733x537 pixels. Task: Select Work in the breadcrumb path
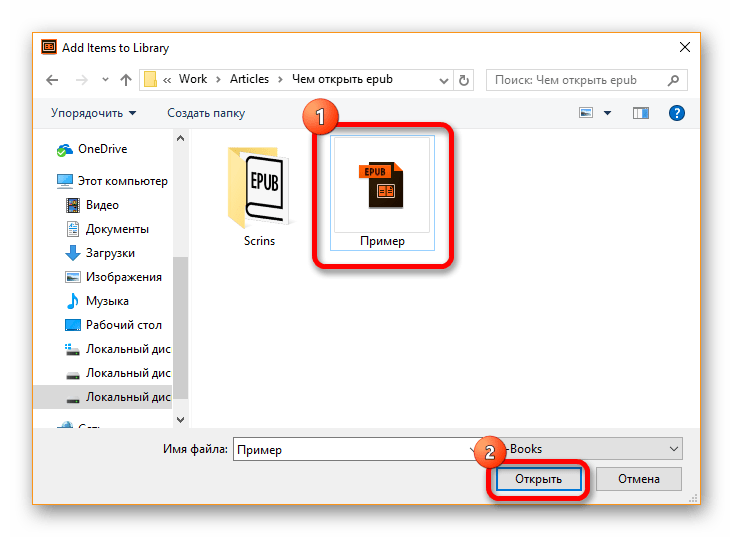point(193,79)
